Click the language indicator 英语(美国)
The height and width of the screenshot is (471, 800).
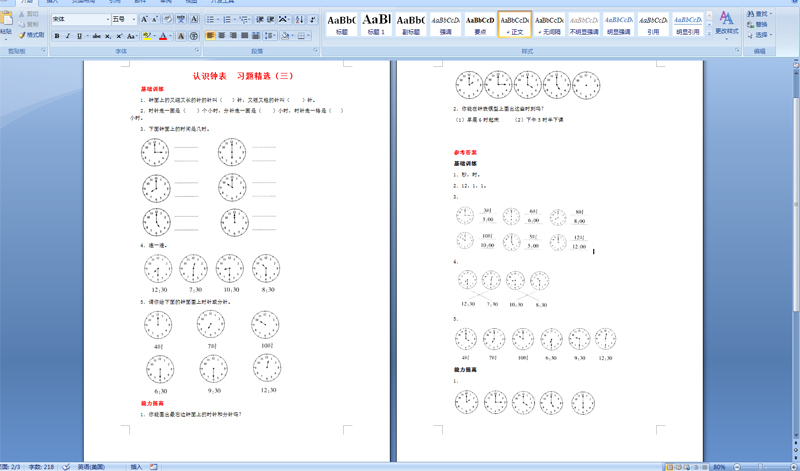(x=92, y=467)
